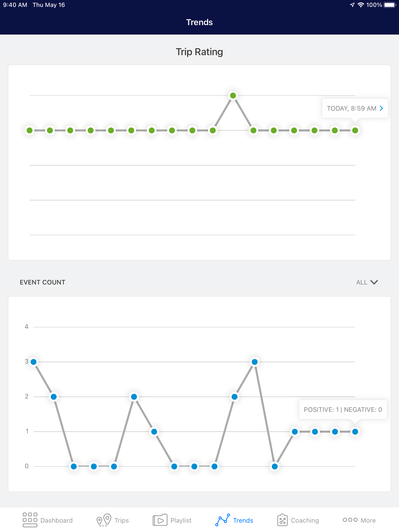The image size is (399, 532).
Task: Select the second blue peak at 3
Action: (x=255, y=362)
